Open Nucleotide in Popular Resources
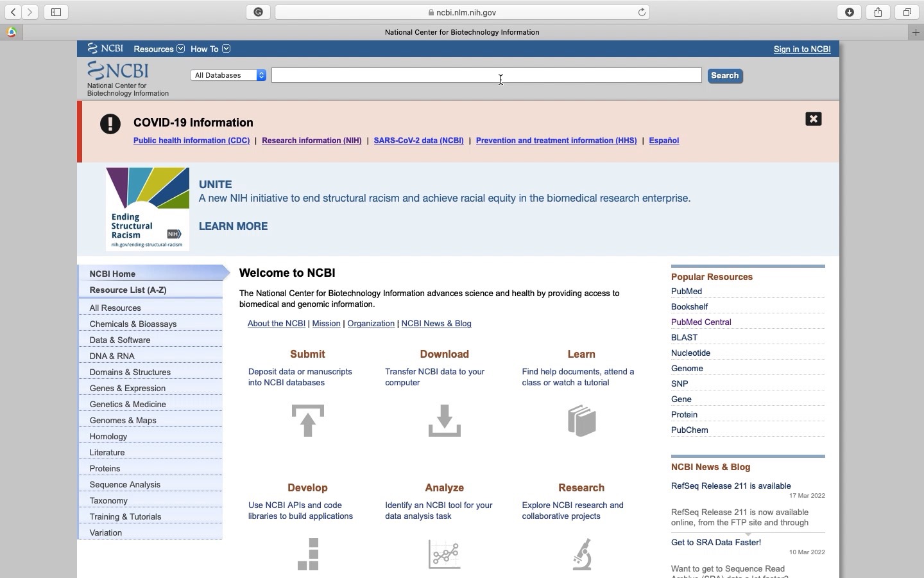Image resolution: width=924 pixels, height=578 pixels. click(690, 353)
